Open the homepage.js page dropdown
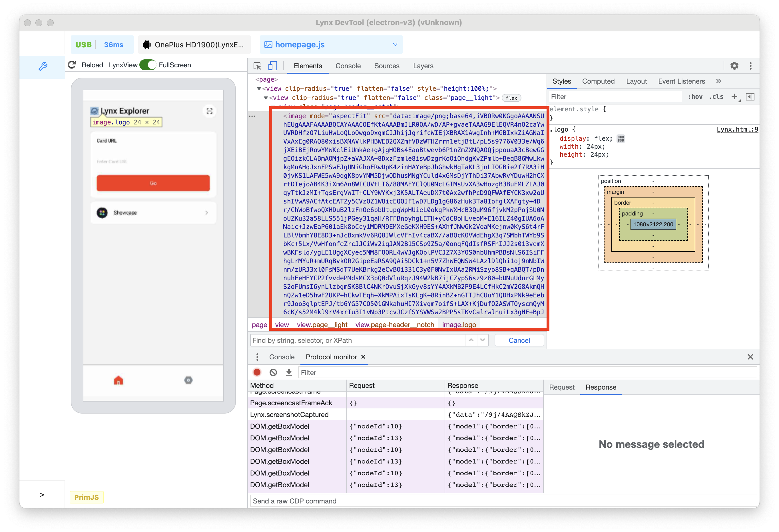779x532 pixels. point(331,45)
